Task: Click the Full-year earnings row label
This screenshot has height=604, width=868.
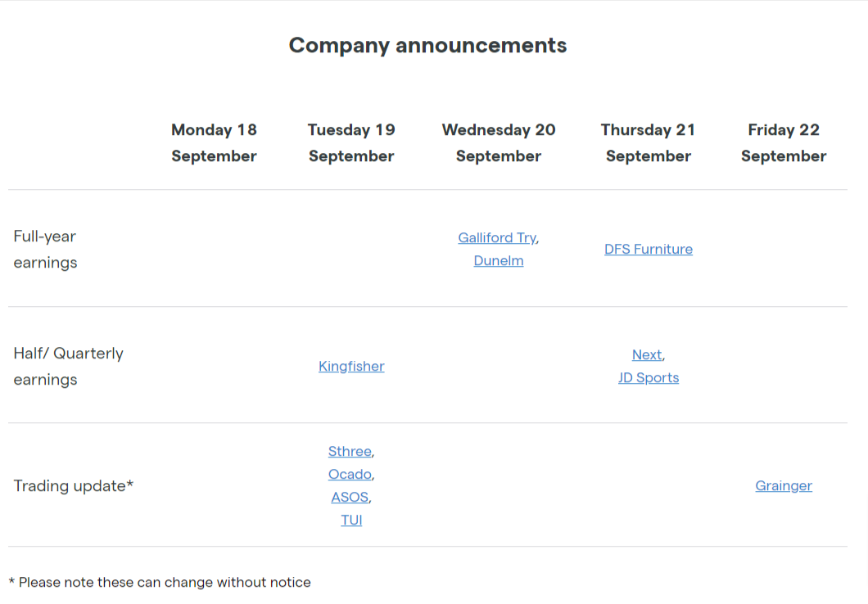Action: click(x=45, y=250)
